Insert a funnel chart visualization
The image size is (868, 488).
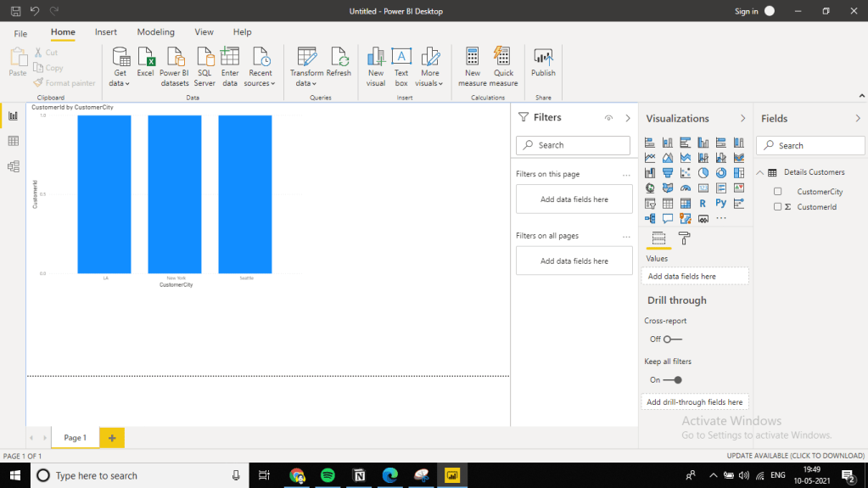point(668,173)
